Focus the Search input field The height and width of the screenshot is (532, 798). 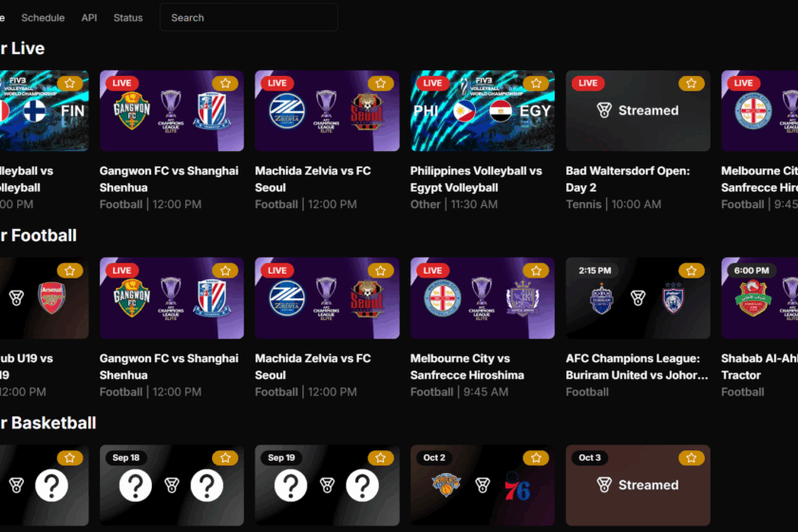pyautogui.click(x=249, y=17)
